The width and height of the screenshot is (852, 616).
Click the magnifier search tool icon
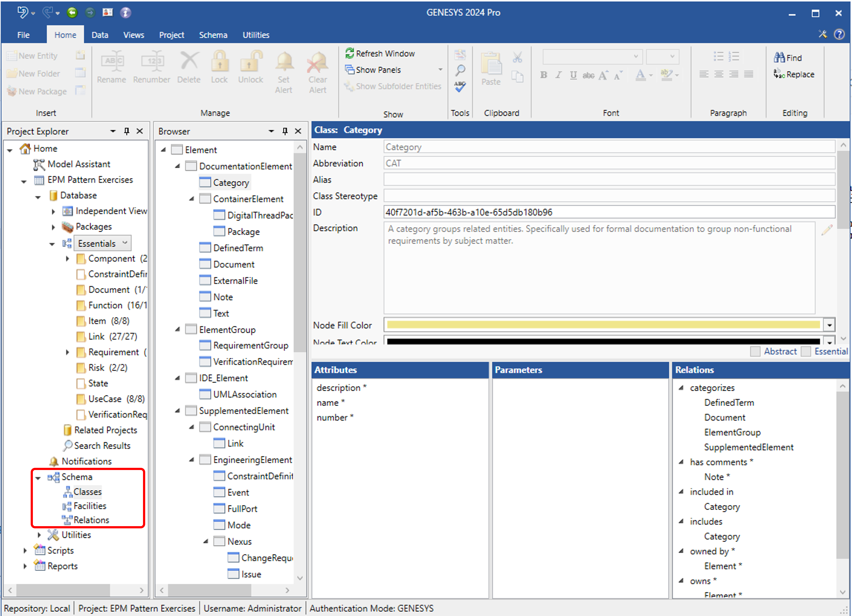point(460,70)
